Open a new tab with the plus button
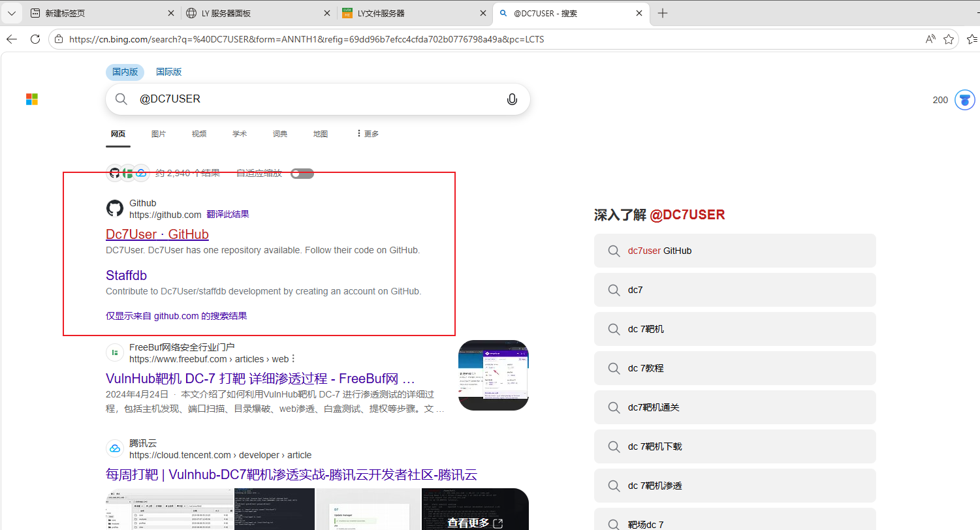 click(663, 13)
